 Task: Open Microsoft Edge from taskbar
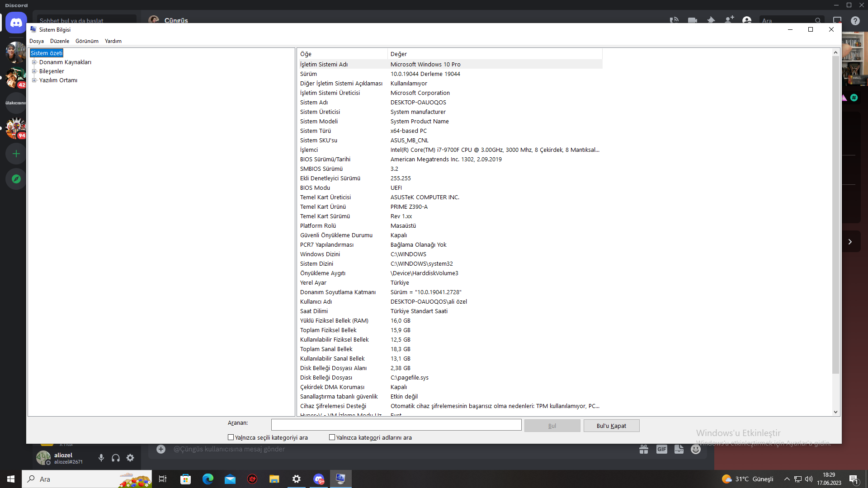pos(208,479)
